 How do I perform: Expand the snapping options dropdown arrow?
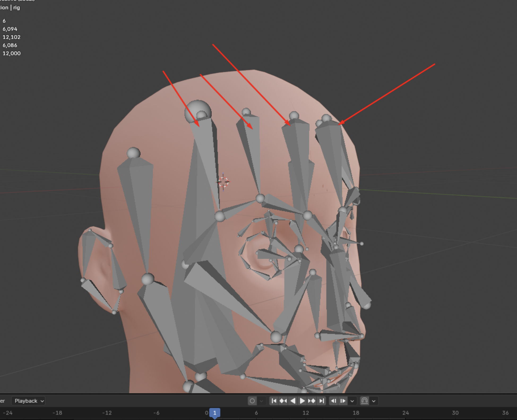tap(374, 401)
